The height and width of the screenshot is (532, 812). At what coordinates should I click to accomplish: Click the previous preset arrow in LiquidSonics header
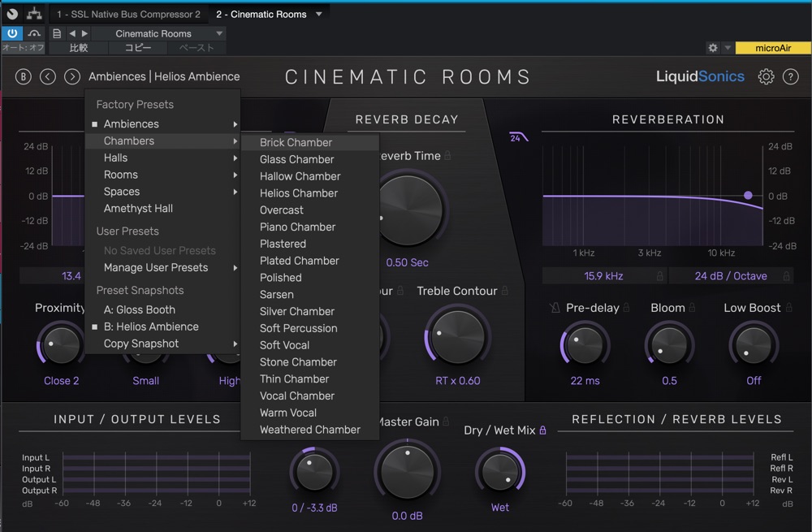pos(48,76)
